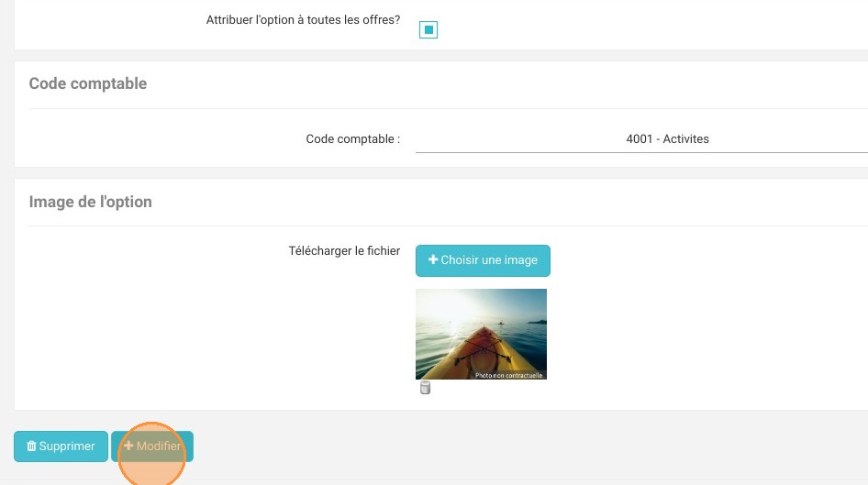Open the Code comptable dropdown
Screen dimensions: 868x485
[x=641, y=138]
